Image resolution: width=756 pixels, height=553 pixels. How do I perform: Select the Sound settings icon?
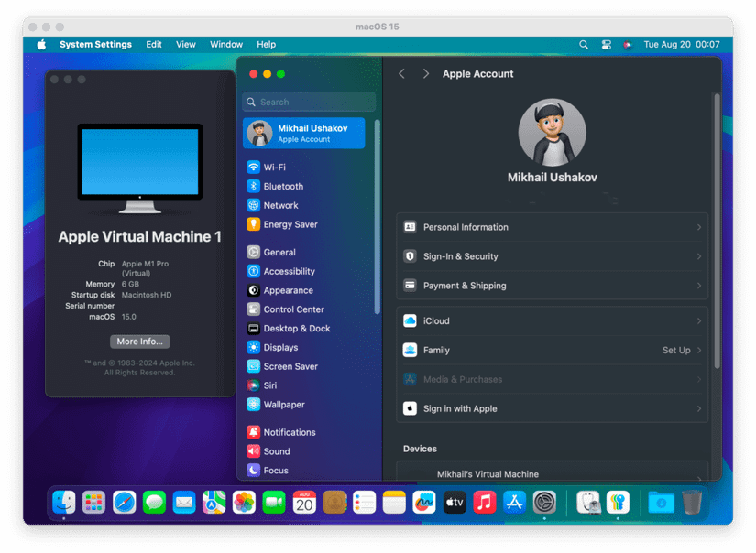[255, 451]
